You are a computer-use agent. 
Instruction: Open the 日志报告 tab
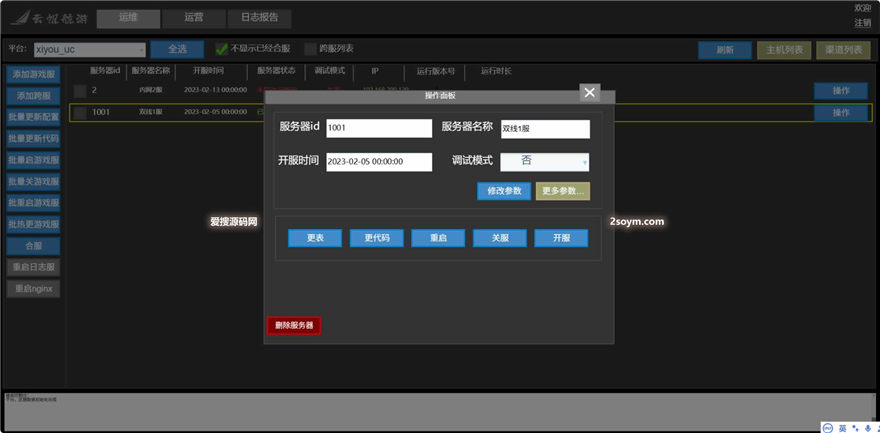point(259,17)
